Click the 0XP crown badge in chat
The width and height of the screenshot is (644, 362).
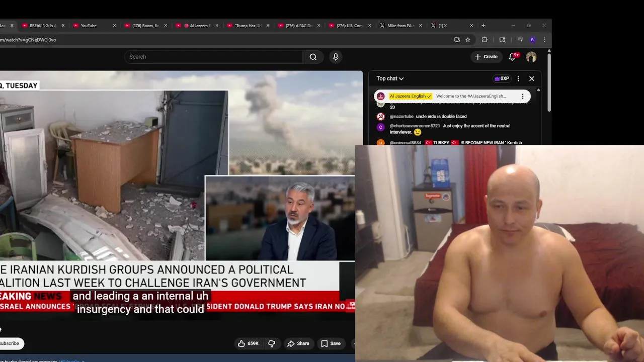(502, 78)
